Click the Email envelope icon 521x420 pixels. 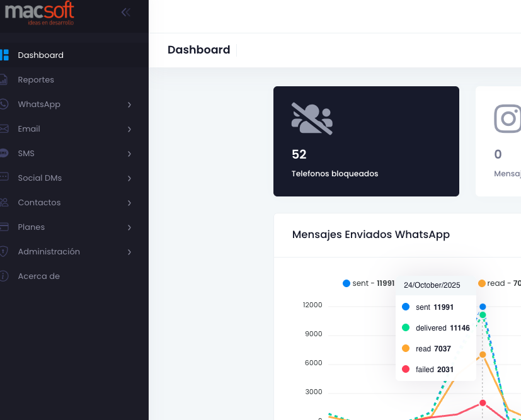[4, 129]
